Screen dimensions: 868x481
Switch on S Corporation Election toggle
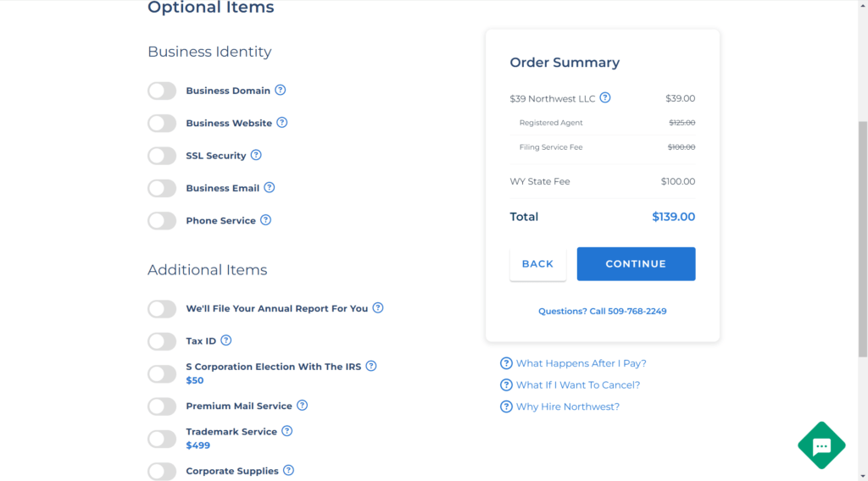(162, 373)
